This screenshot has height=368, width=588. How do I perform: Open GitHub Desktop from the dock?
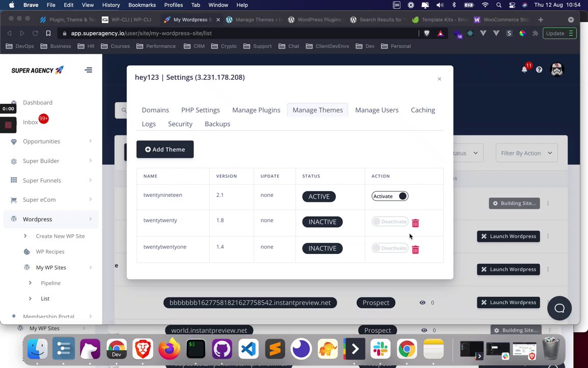click(222, 349)
